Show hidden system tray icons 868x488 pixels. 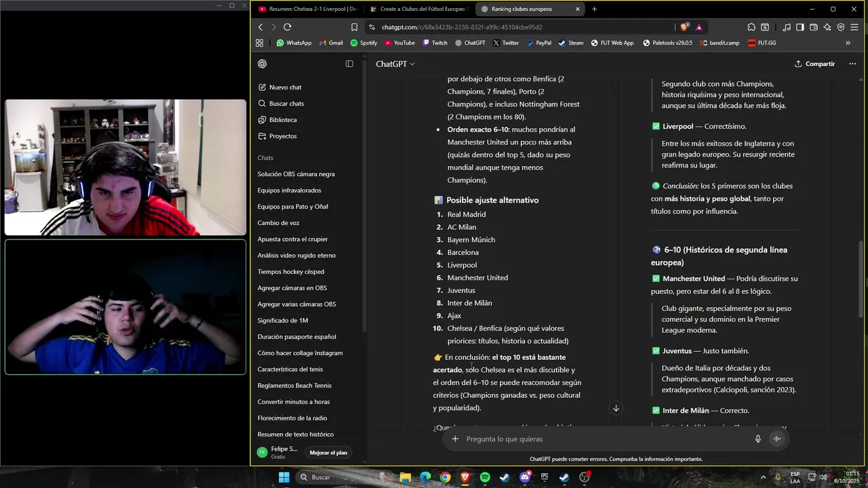[764, 477]
